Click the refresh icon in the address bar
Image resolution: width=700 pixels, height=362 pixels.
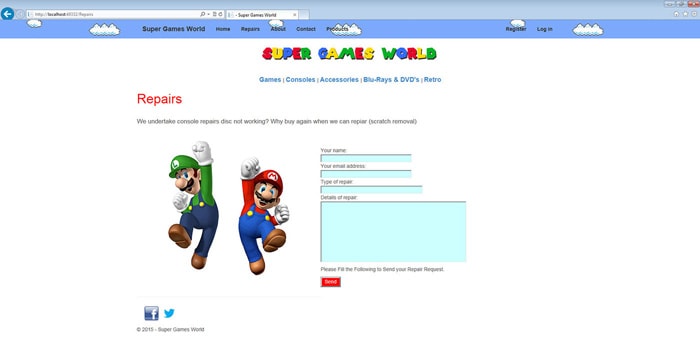220,14
